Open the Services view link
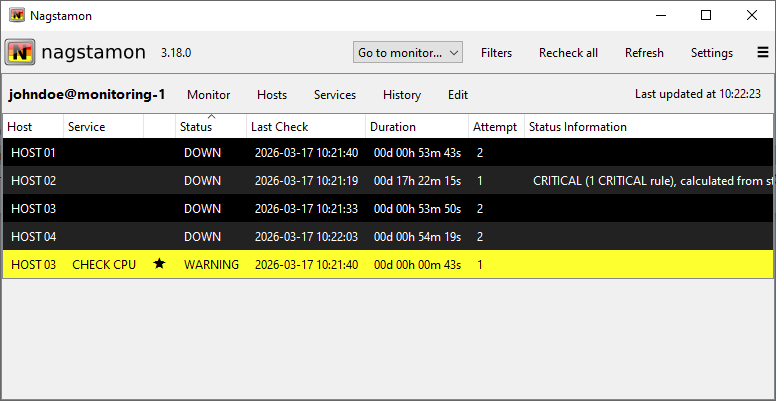The image size is (776, 401). pos(335,95)
